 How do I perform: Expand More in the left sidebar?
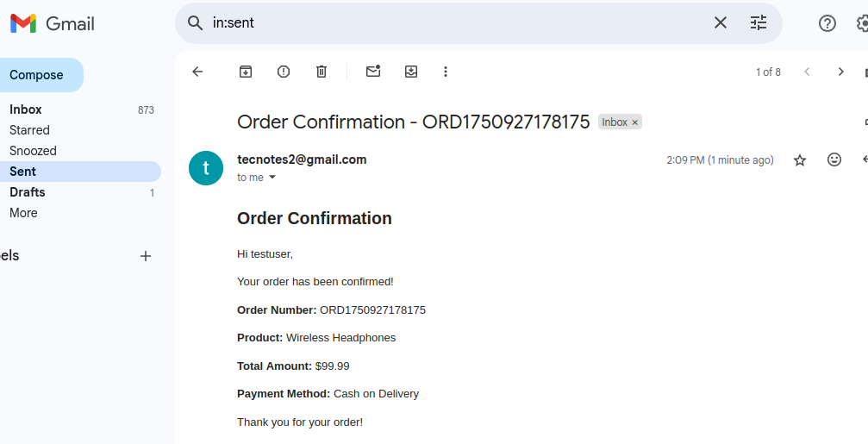(23, 213)
